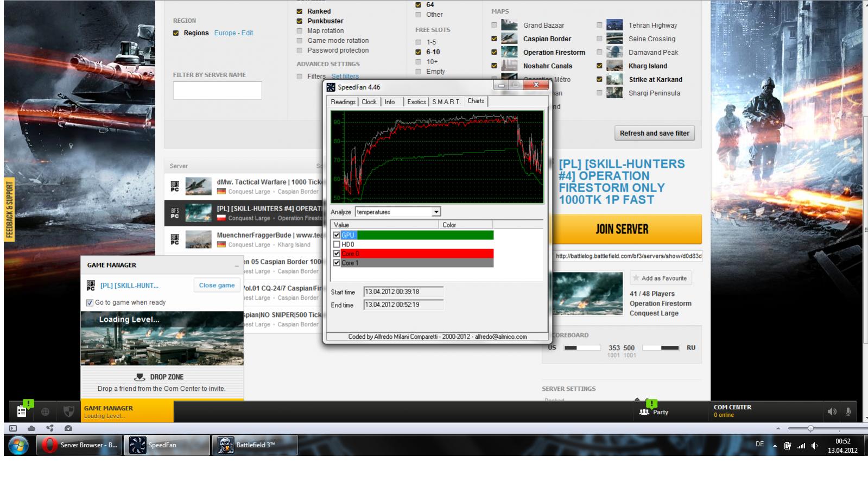
Task: Open SpeedFan Exotics tab
Action: [x=416, y=102]
